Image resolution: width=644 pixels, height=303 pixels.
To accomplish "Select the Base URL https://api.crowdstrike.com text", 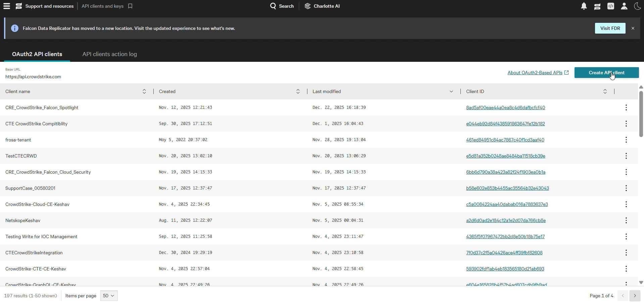I will 33,77.
